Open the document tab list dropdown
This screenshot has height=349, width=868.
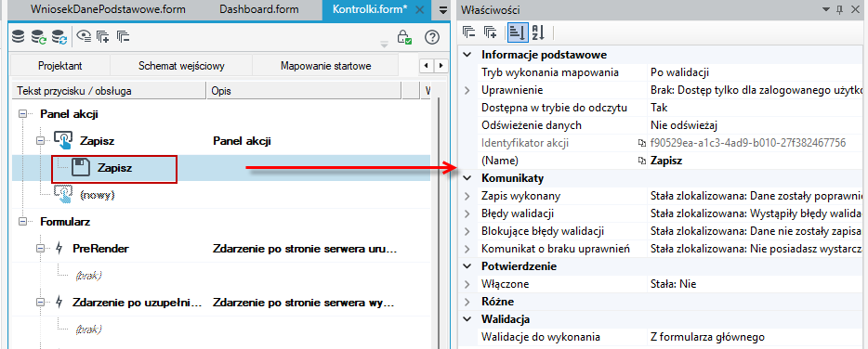coord(442,9)
